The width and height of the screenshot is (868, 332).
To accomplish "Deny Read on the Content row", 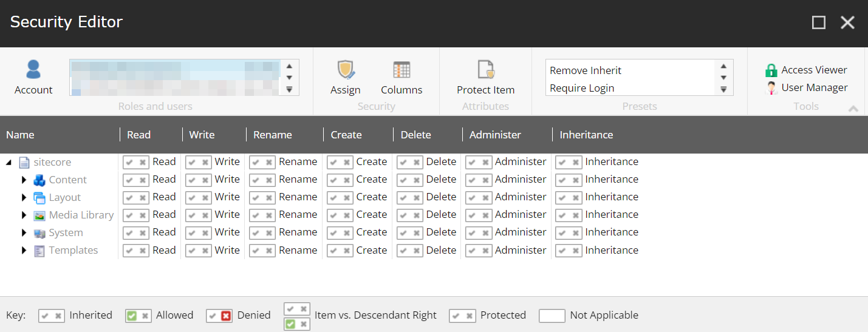I will pos(143,180).
